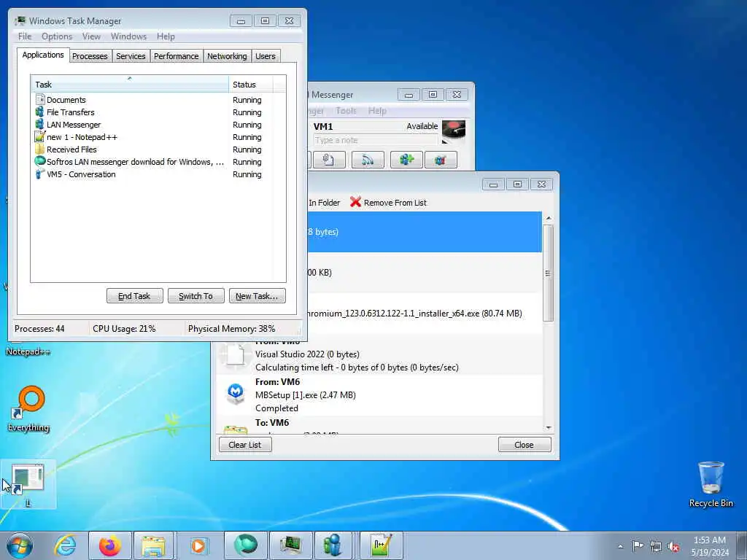
Task: Open the Performance tab
Action: (x=177, y=56)
